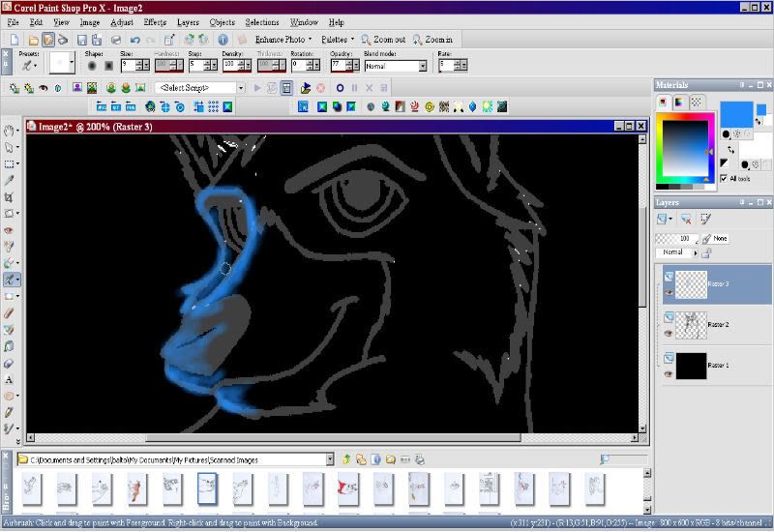Click the Save disk icon
774x532 pixels.
coord(82,40)
